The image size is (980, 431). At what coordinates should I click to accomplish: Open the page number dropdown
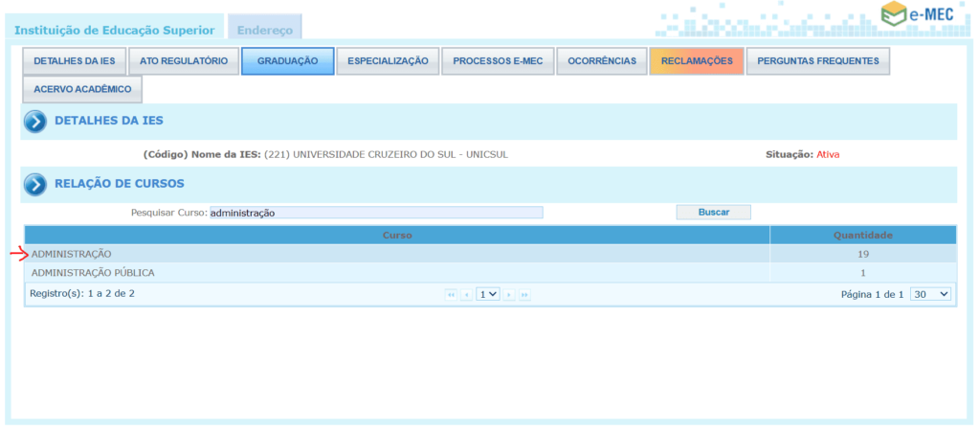point(488,294)
